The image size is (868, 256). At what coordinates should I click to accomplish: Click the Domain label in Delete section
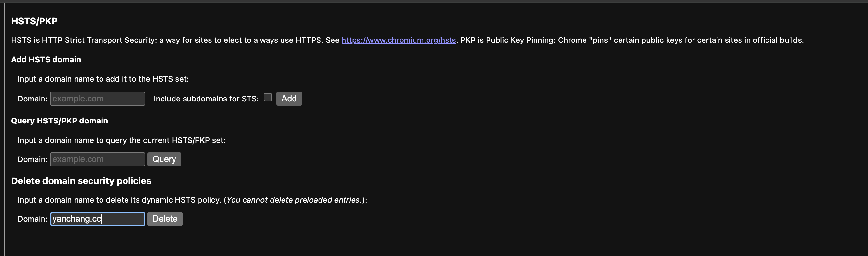click(x=32, y=219)
